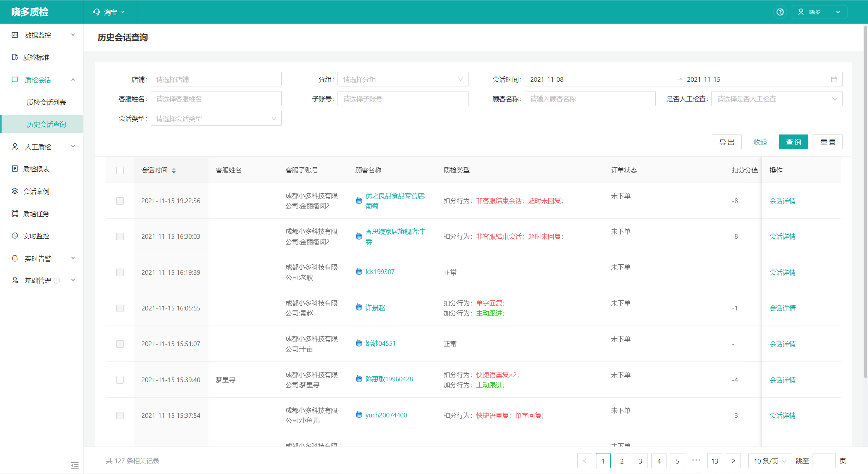The width and height of the screenshot is (868, 474).
Task: Click the 人工质检 person icon
Action: [15, 147]
